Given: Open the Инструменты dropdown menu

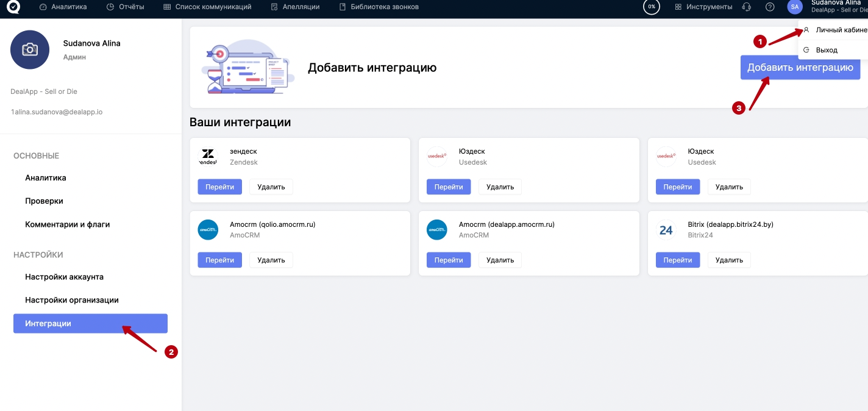Looking at the screenshot, I should (703, 7).
